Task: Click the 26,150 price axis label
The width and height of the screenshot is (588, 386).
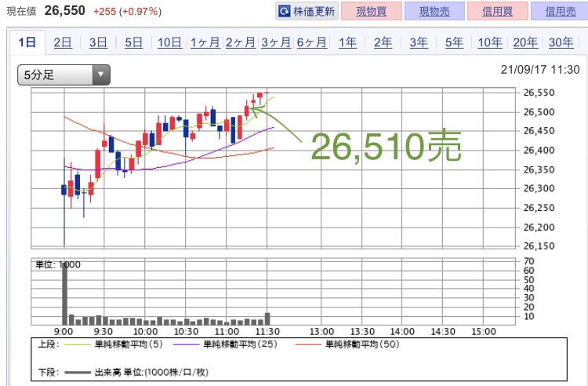Action: point(539,246)
